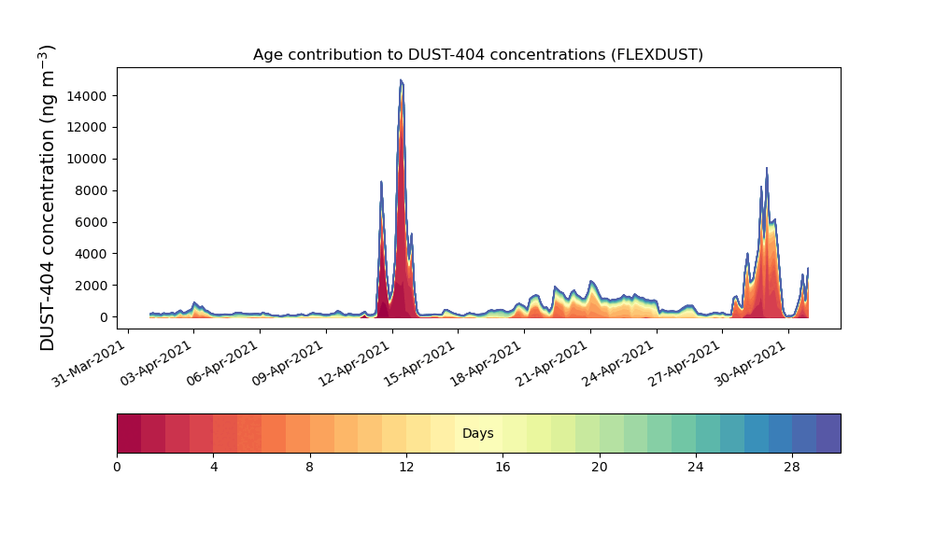Screen dimensions: 934x560
Task: Click the colorbar tick label 28
Action: pos(792,466)
